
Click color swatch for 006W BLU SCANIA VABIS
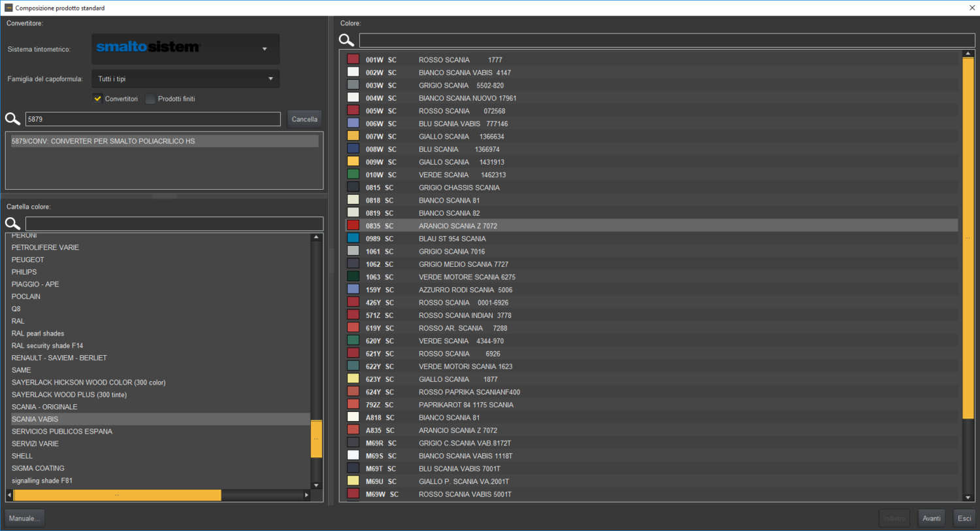pos(353,123)
